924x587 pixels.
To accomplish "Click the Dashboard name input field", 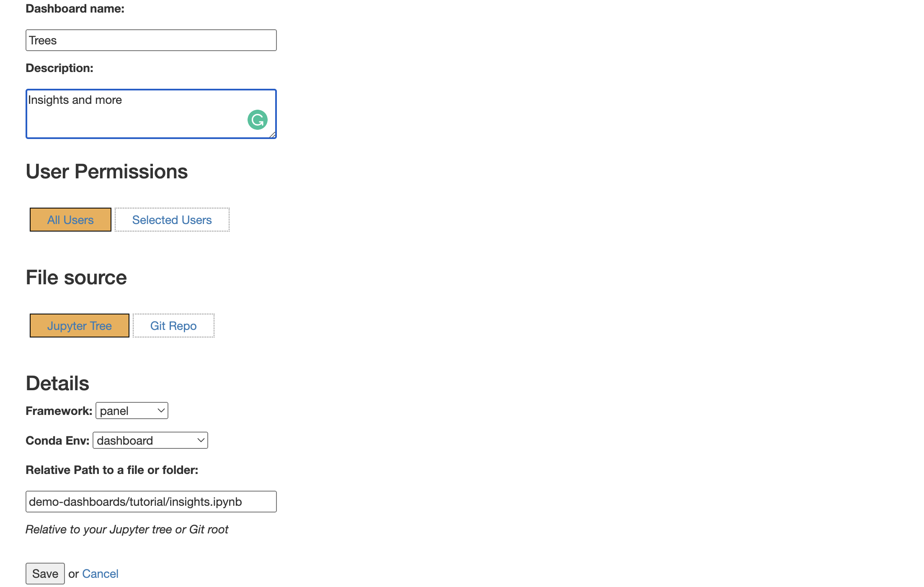I will coord(150,40).
